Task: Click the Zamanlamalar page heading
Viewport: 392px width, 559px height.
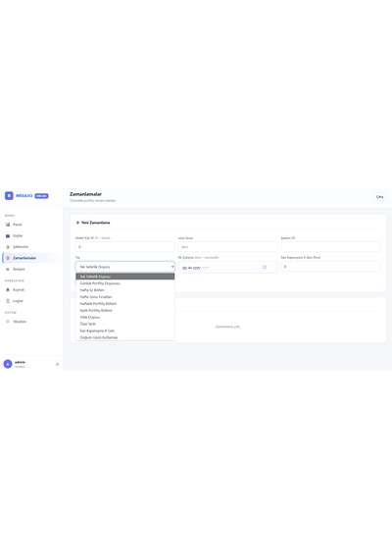Action: [x=85, y=194]
